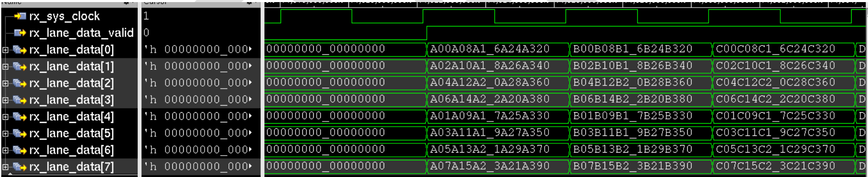
Task: Click waveform value C01C09C1_7C25C330
Action: click(x=776, y=116)
